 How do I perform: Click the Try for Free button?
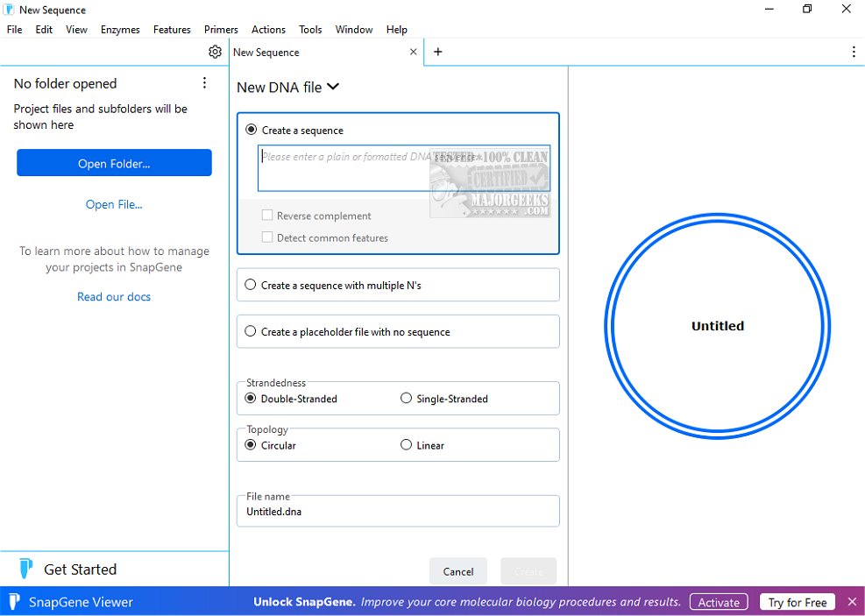(797, 602)
